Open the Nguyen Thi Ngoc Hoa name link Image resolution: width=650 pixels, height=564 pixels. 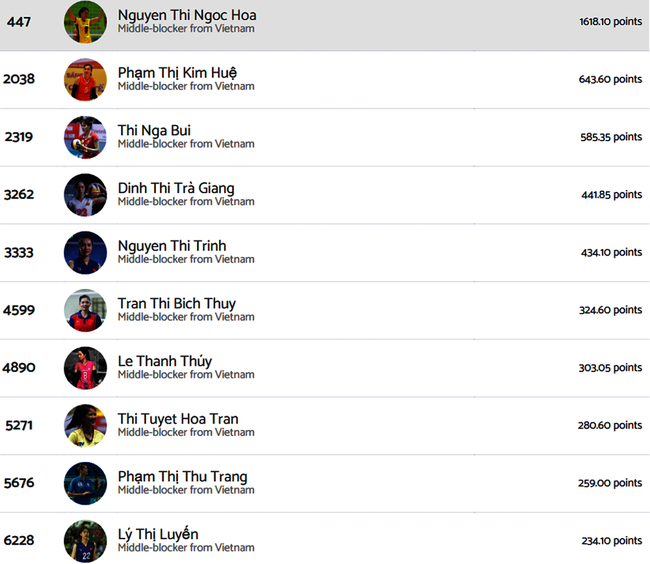[186, 15]
